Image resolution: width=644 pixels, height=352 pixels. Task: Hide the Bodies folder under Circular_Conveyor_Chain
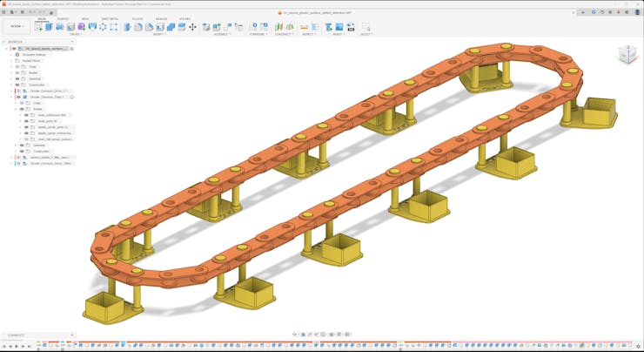click(22, 109)
